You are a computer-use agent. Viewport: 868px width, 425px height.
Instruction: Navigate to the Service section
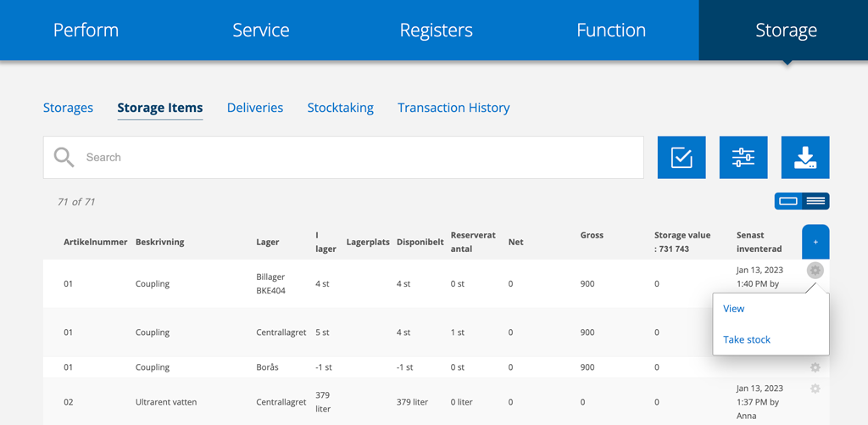coord(261,30)
